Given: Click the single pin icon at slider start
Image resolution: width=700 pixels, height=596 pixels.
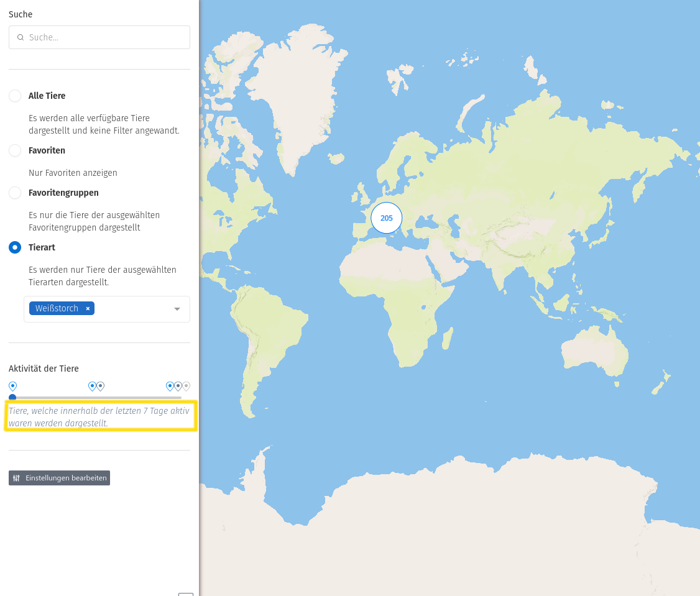Looking at the screenshot, I should 12,386.
